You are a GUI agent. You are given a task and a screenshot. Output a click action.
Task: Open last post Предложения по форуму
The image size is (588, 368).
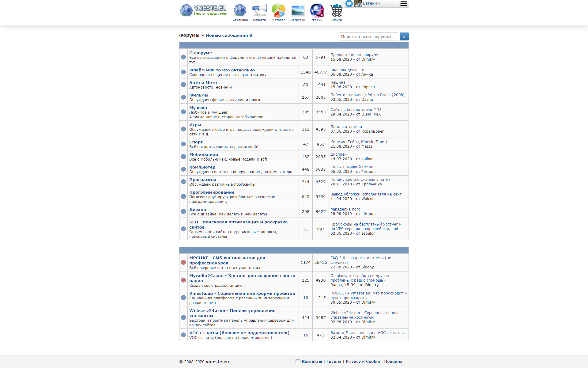[x=354, y=55]
